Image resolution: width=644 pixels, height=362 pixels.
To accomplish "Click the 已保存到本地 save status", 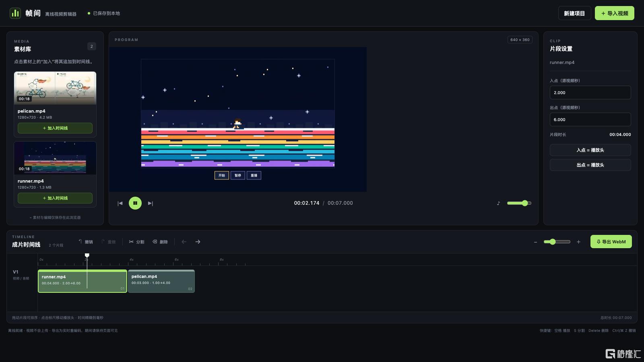I will tap(104, 13).
